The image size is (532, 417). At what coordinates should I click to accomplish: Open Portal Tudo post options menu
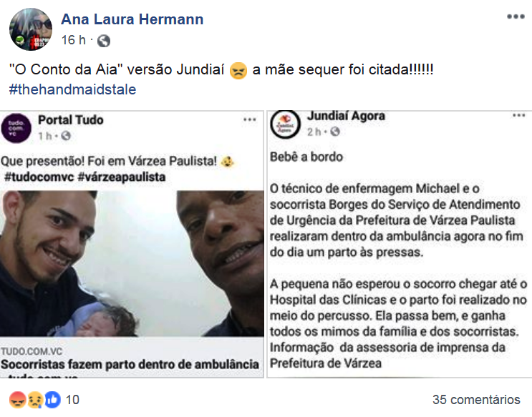(x=250, y=119)
